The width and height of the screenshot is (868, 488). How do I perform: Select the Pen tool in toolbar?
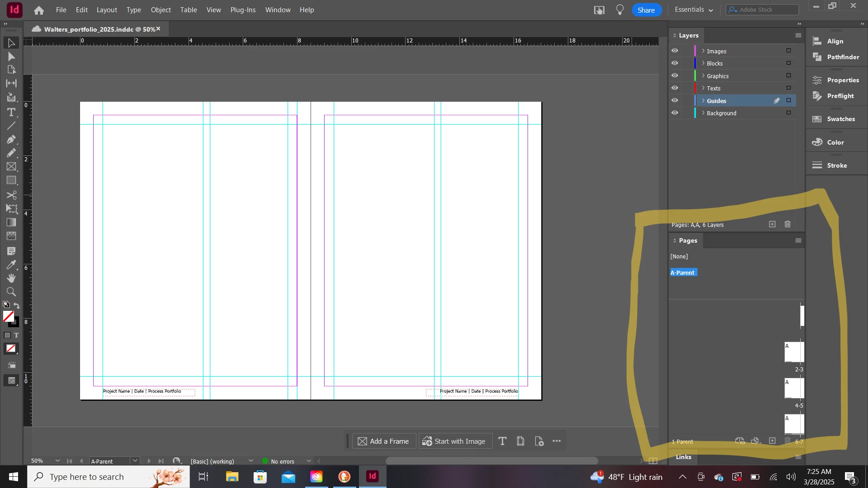tap(11, 140)
